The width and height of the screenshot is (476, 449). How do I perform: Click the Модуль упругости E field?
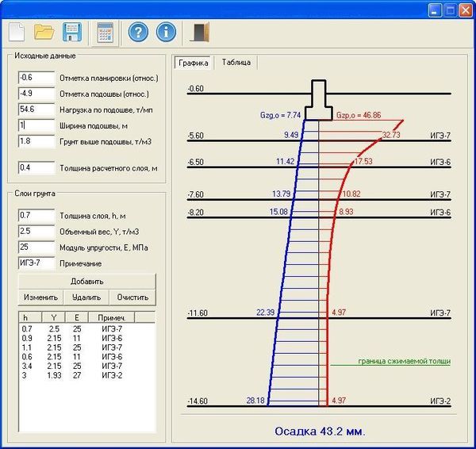(36, 248)
